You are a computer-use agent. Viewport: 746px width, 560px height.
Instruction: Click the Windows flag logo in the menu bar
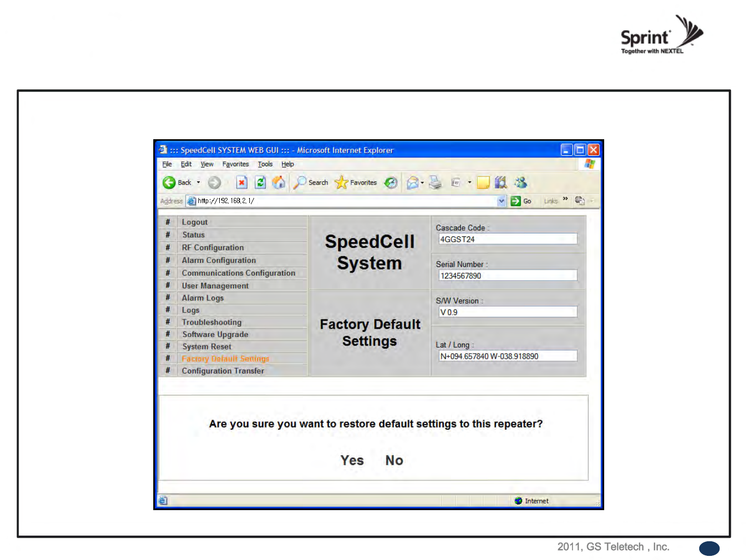[589, 164]
